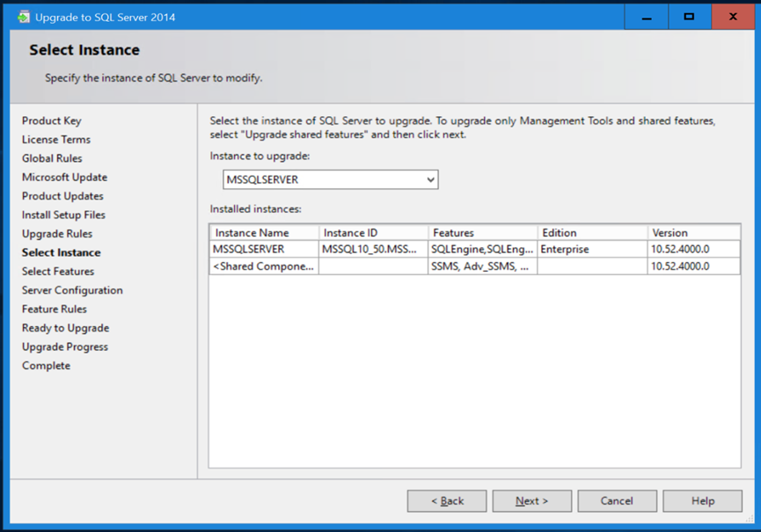Screen dimensions: 761x532
Task: Select the Product Key step
Action: click(x=51, y=120)
